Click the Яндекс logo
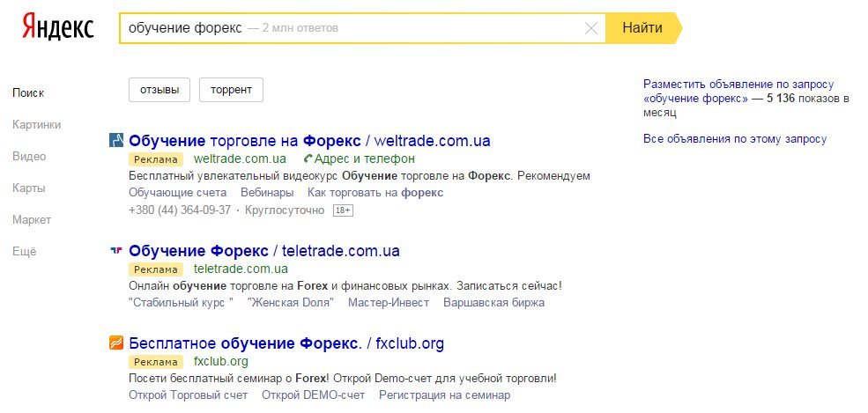 [x=58, y=26]
